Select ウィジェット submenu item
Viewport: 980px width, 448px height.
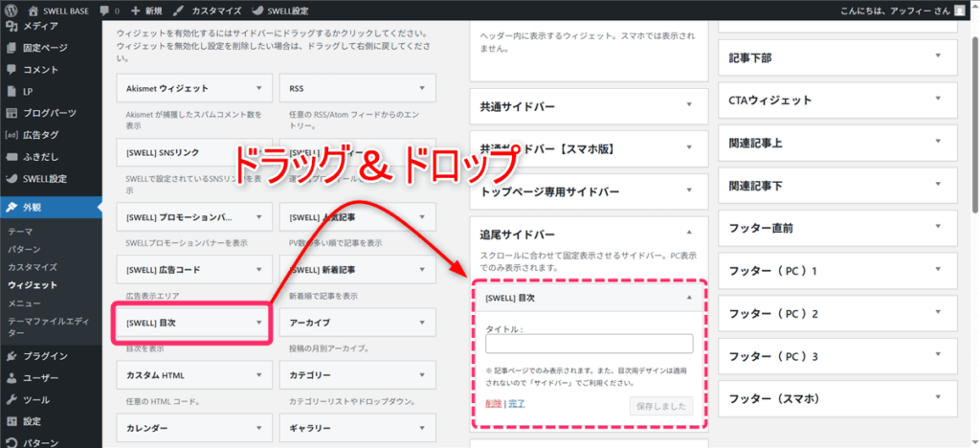(x=33, y=285)
